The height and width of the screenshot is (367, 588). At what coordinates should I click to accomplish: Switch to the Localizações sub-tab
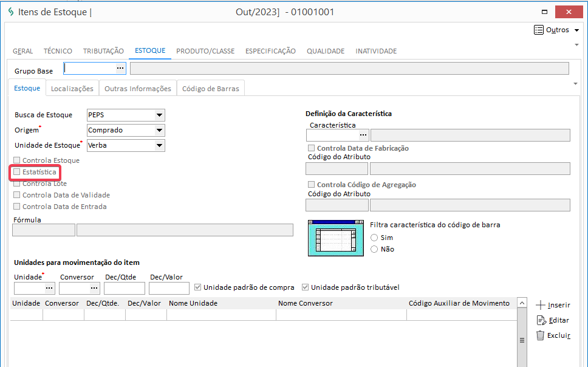[x=72, y=89]
